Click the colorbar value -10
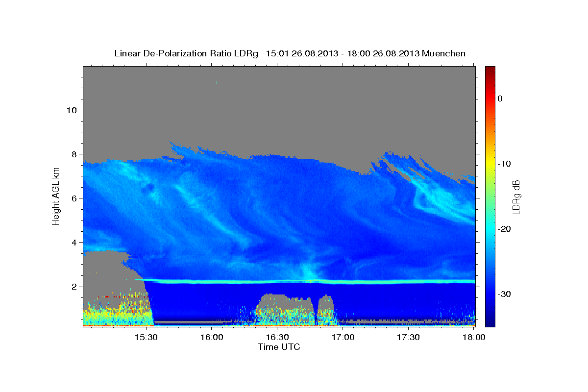The height and width of the screenshot is (392, 588). pyautogui.click(x=503, y=164)
